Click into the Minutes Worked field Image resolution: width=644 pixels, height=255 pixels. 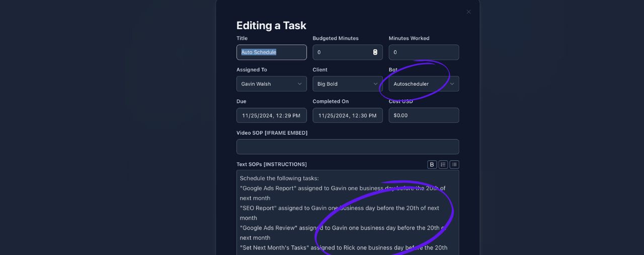pos(424,52)
